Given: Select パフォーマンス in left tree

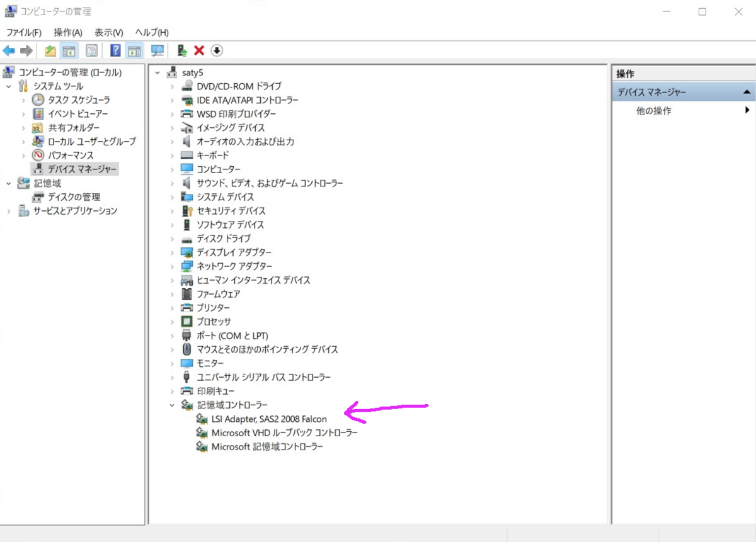Looking at the screenshot, I should pos(71,155).
